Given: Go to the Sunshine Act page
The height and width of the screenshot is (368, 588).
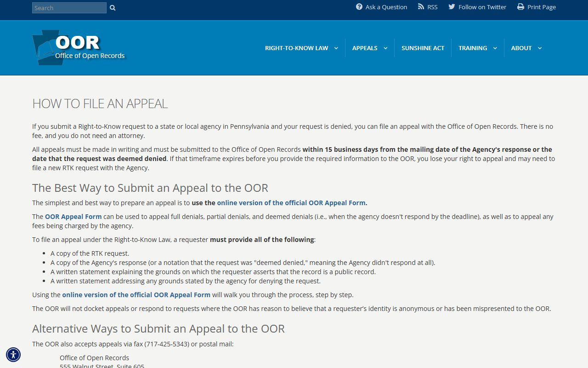Looking at the screenshot, I should coord(423,48).
